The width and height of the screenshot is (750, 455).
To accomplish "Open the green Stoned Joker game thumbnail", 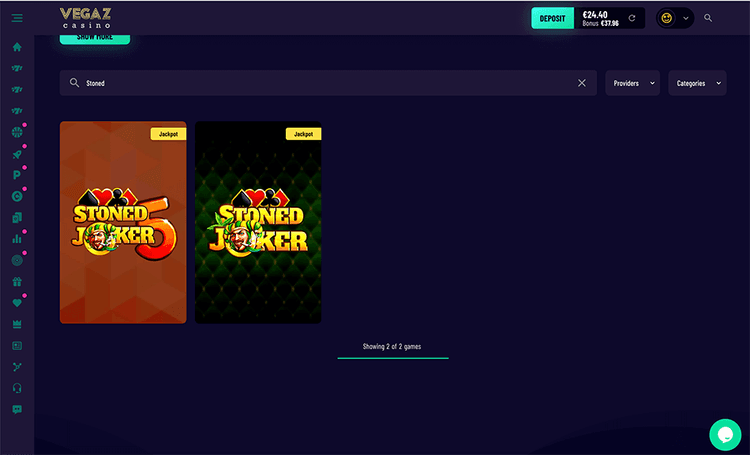I will pyautogui.click(x=258, y=222).
